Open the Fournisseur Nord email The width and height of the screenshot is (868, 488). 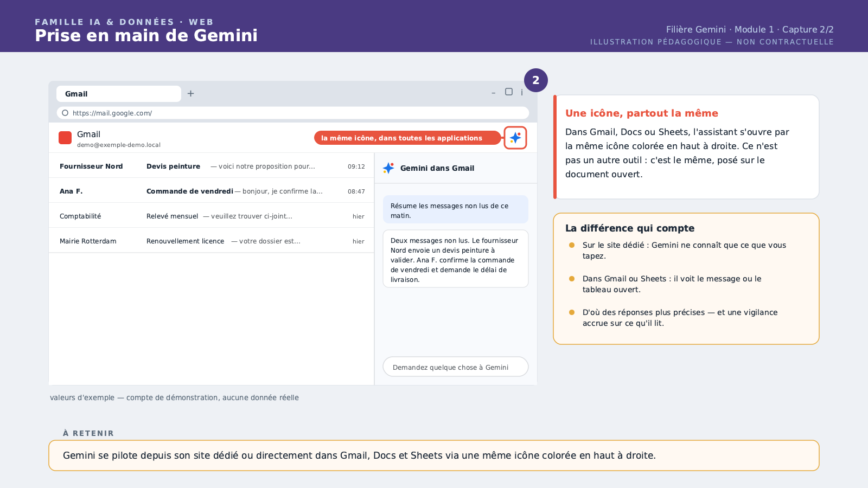click(x=212, y=166)
